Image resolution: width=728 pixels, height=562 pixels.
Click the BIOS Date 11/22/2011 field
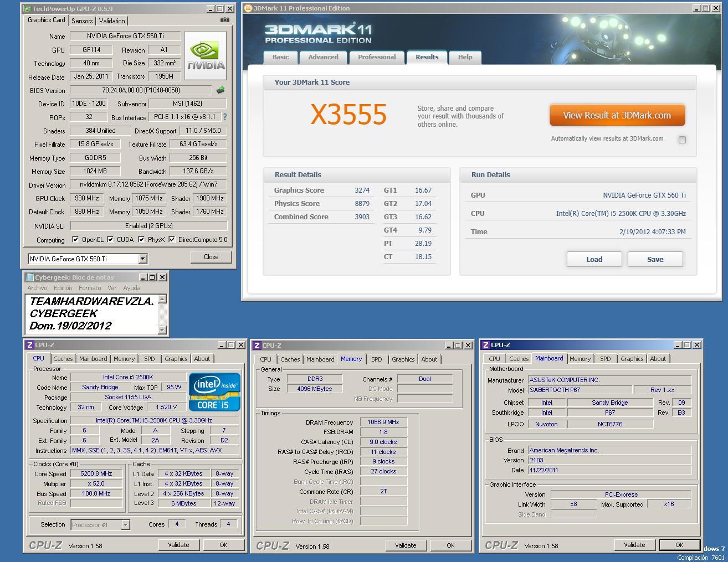(x=609, y=470)
